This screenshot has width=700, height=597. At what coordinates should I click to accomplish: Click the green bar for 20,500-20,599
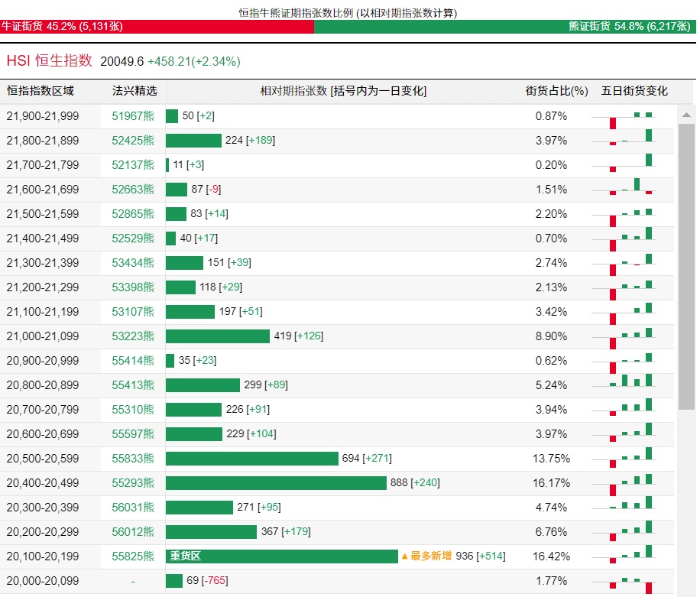pos(251,459)
